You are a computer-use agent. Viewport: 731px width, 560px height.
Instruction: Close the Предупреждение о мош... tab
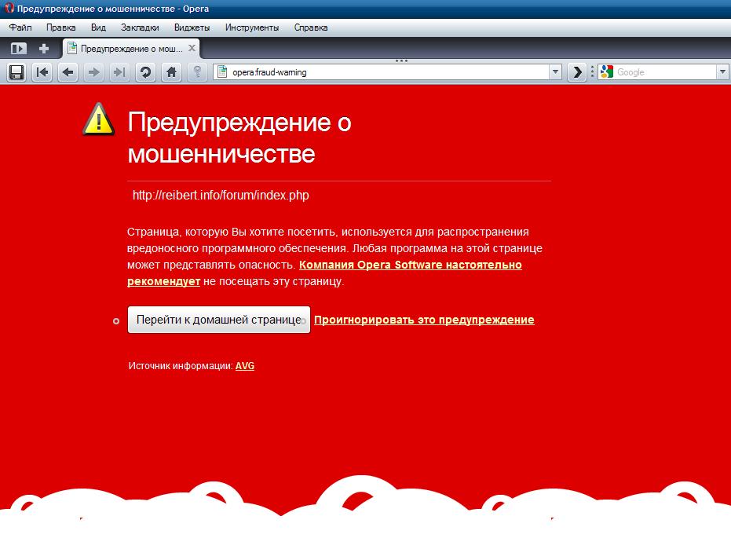point(192,48)
